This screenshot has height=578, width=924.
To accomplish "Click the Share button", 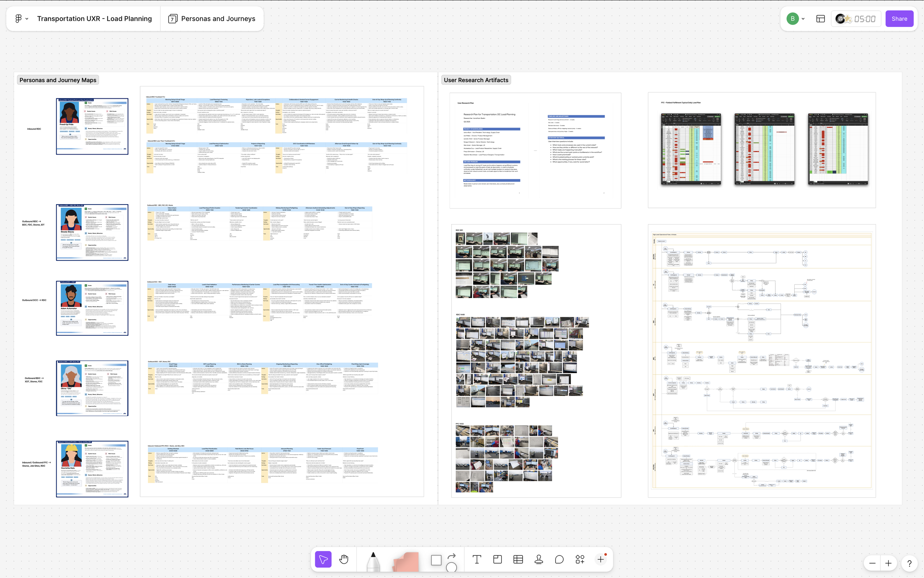I will point(899,18).
